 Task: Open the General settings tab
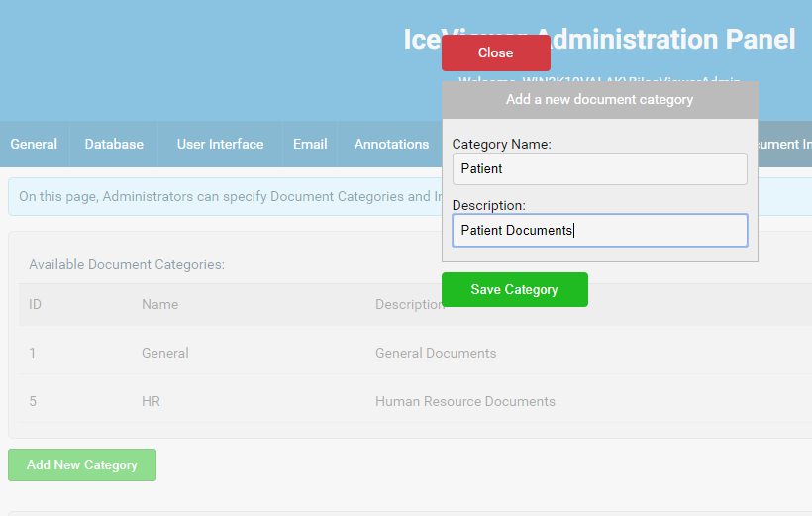point(34,144)
